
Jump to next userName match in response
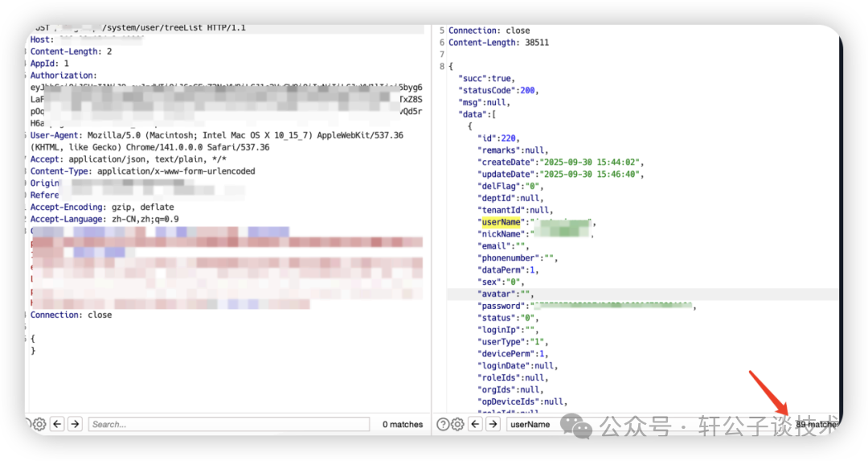[x=493, y=425]
